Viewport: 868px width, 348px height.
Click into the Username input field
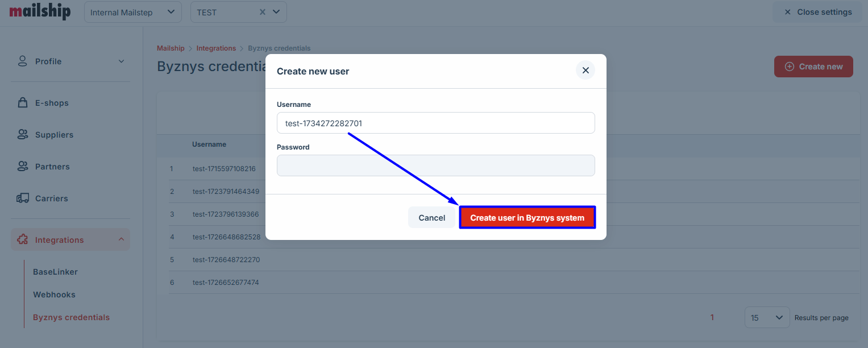coord(435,123)
